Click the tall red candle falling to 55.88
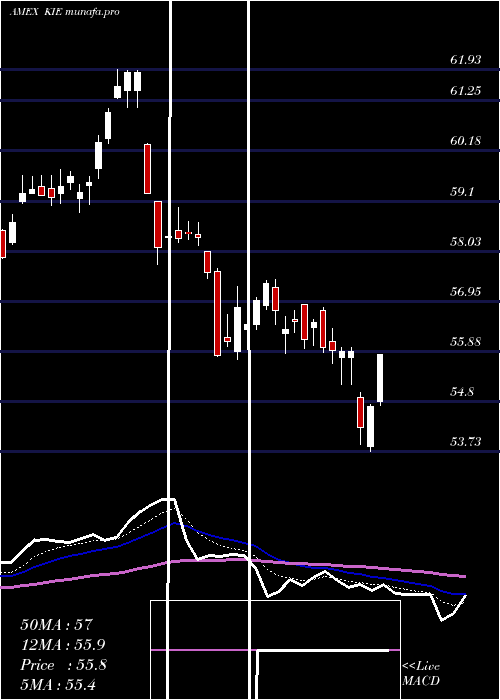This screenshot has height=700, width=500. [217, 313]
